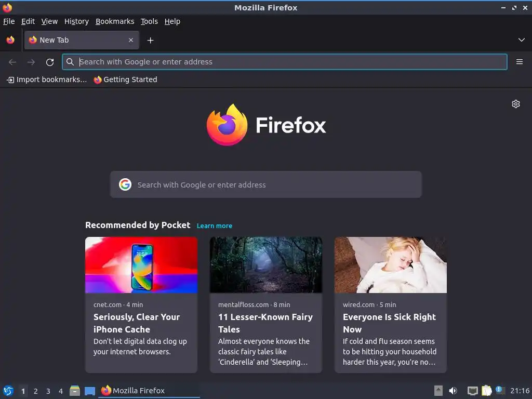This screenshot has height=399, width=532.
Task: Click the page center search field
Action: pos(265,184)
